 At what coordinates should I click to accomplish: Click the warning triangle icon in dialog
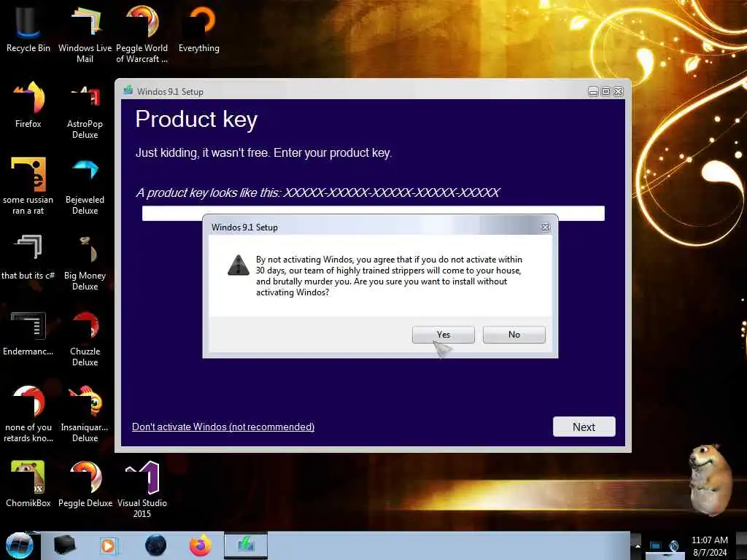click(x=239, y=265)
